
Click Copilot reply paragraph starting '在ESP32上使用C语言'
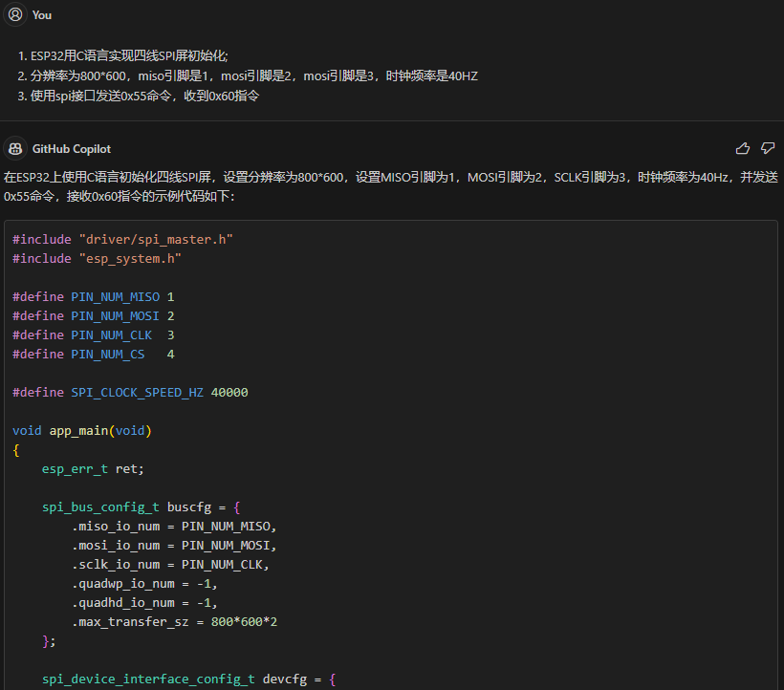pyautogui.click(x=390, y=186)
